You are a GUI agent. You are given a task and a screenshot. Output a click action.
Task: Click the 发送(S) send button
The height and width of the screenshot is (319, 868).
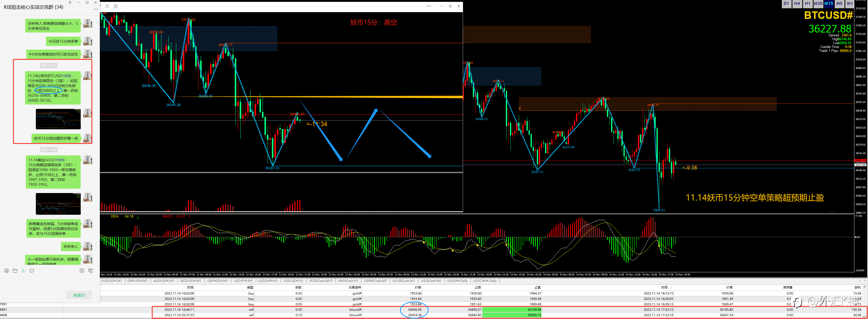coord(79,295)
